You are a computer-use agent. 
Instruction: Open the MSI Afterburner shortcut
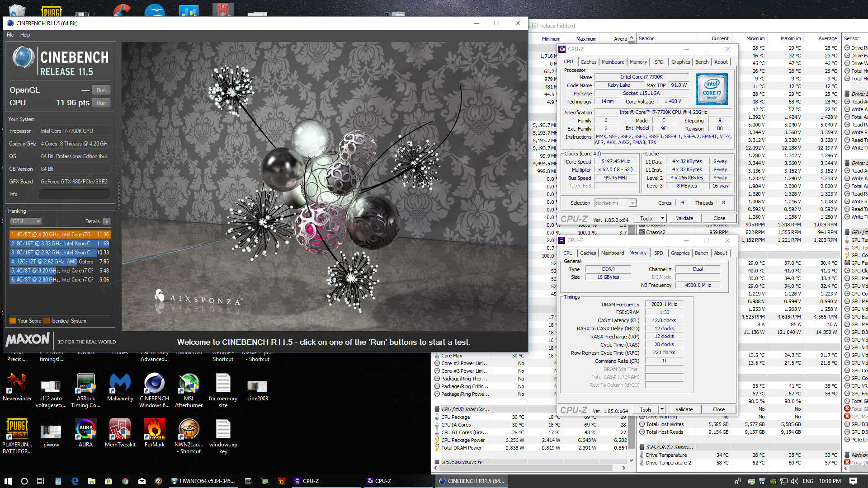pos(189,390)
